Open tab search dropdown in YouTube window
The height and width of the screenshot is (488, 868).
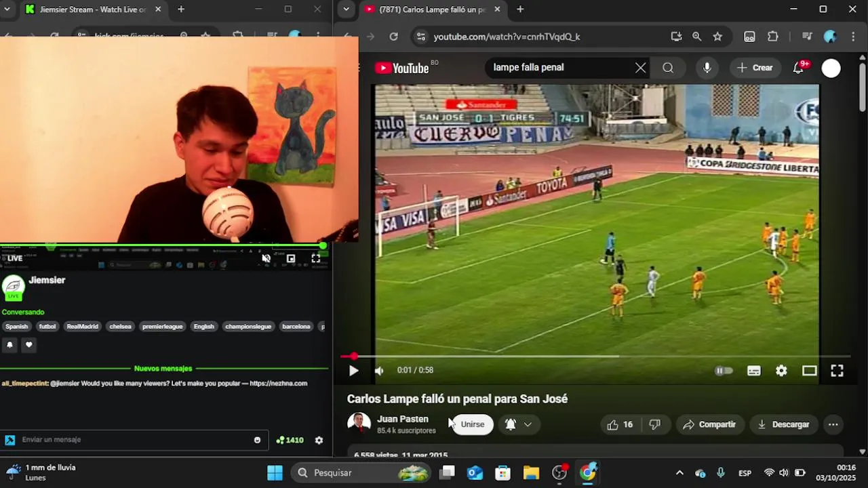point(347,9)
